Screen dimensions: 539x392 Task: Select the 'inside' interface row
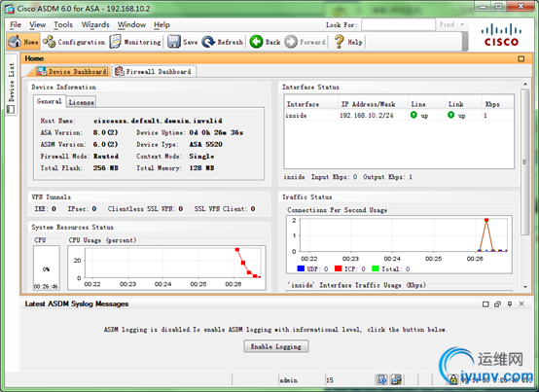399,116
